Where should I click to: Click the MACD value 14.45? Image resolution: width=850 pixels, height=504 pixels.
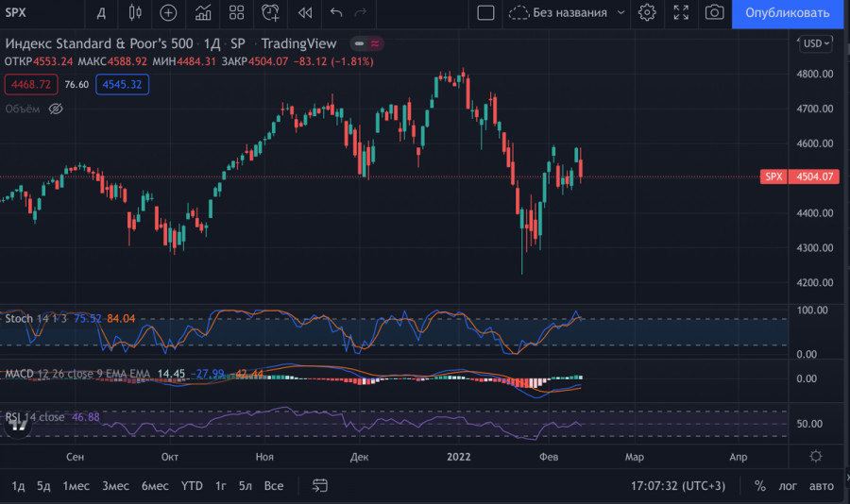171,374
